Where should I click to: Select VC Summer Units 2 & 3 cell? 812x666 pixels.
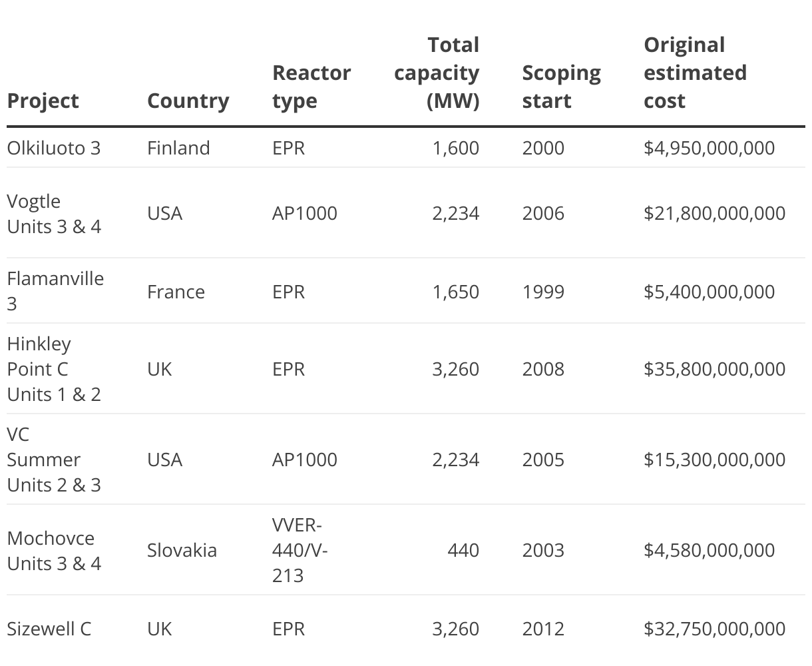click(54, 460)
